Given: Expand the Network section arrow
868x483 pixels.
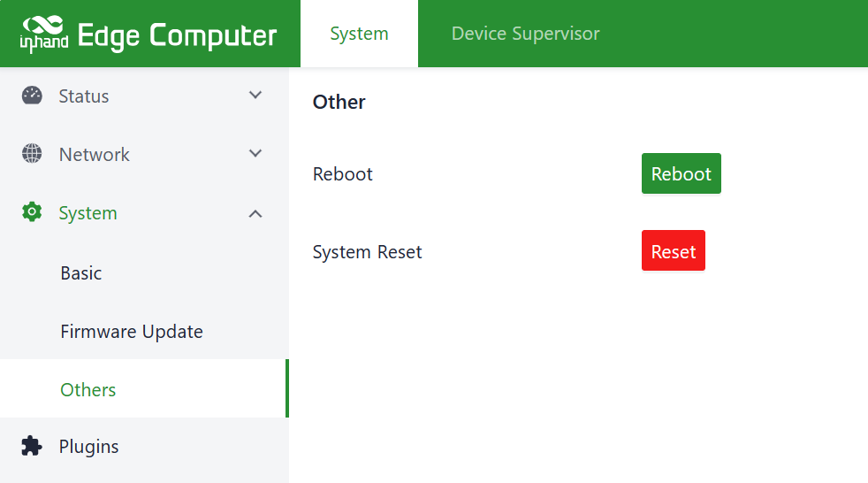Looking at the screenshot, I should [255, 154].
